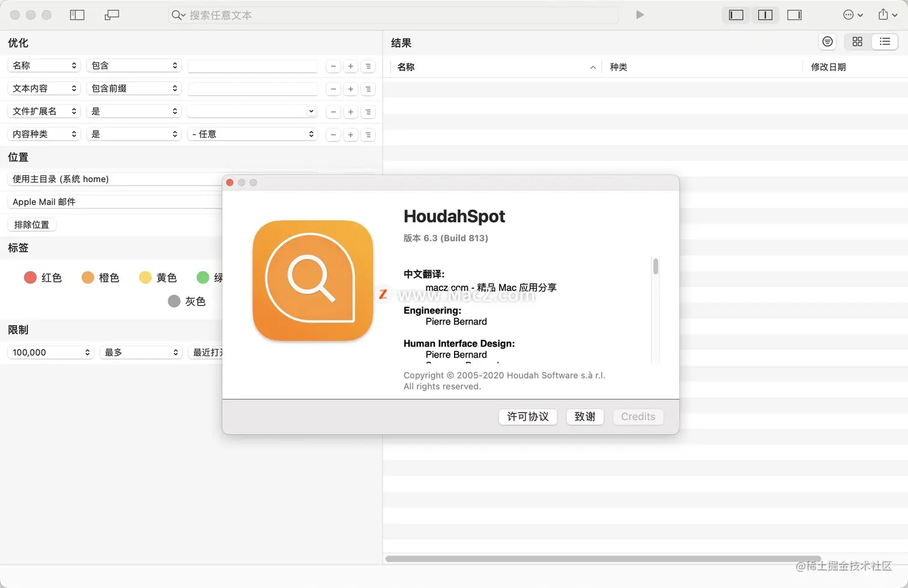Select the Apple Mail 邮件 location
The height and width of the screenshot is (588, 908).
click(115, 202)
